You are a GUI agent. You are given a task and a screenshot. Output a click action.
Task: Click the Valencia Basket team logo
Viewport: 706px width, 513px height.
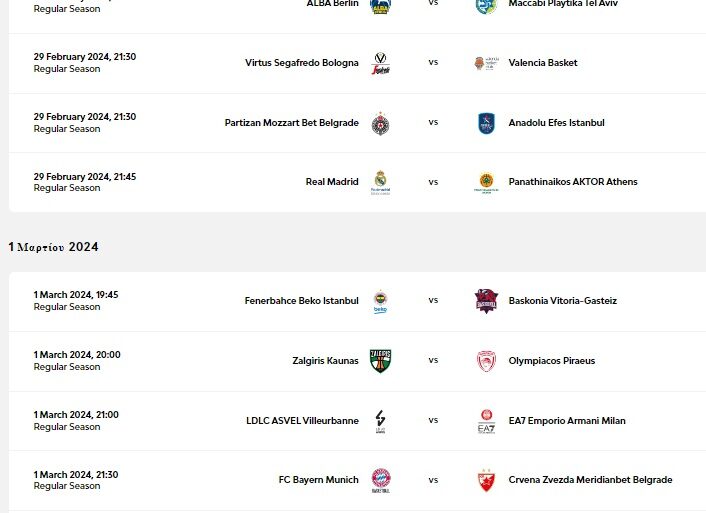coord(486,63)
